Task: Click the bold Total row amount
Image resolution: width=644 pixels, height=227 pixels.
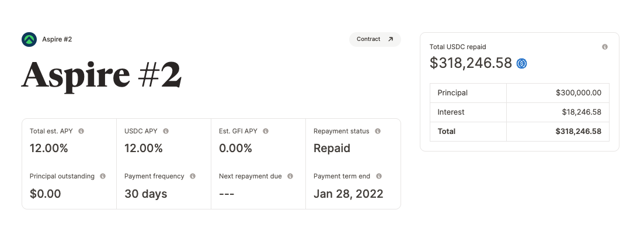Action: (578, 132)
